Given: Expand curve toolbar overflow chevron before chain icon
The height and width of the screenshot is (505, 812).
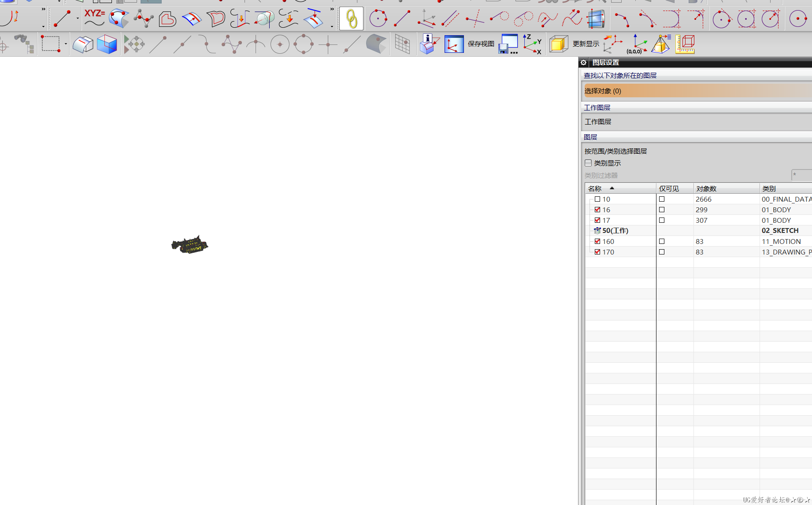Looking at the screenshot, I should (332, 9).
